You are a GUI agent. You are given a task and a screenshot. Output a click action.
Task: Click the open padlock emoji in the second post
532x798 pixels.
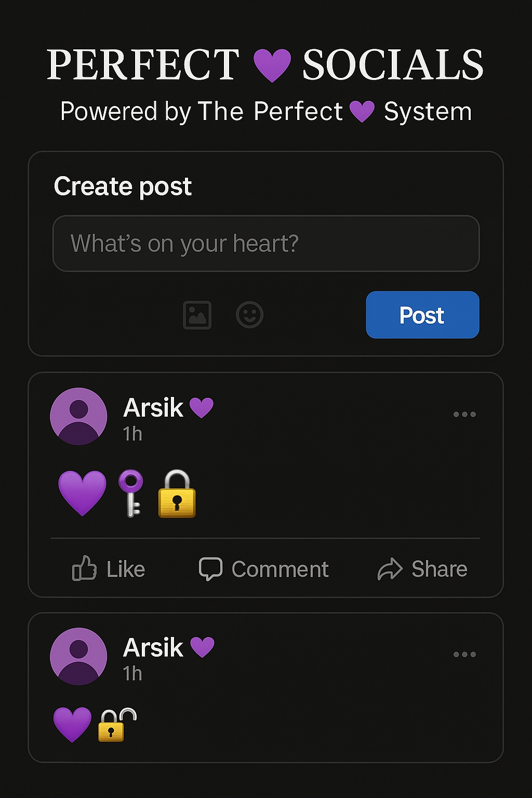(117, 725)
